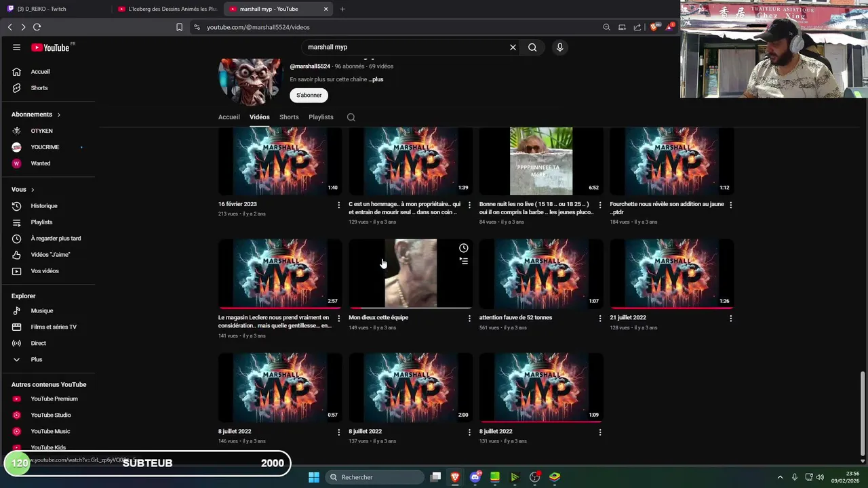Expand channel description with ...plus
Image resolution: width=868 pixels, height=488 pixels.
point(376,80)
